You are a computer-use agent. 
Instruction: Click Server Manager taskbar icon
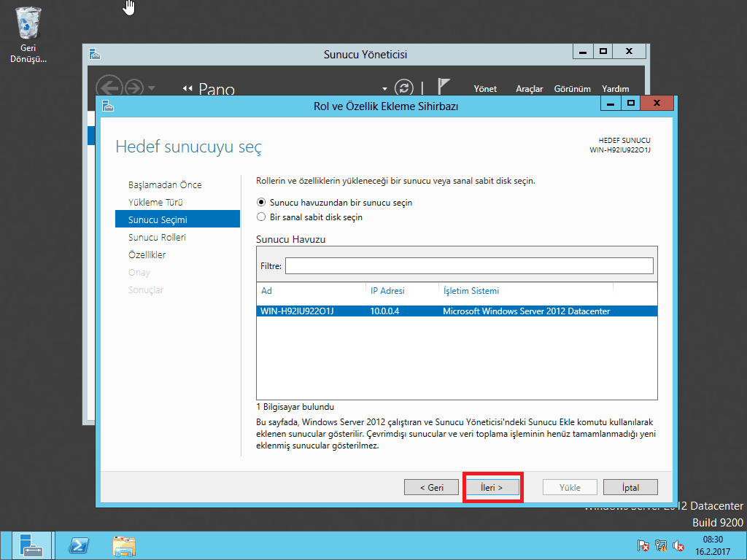pos(31,545)
